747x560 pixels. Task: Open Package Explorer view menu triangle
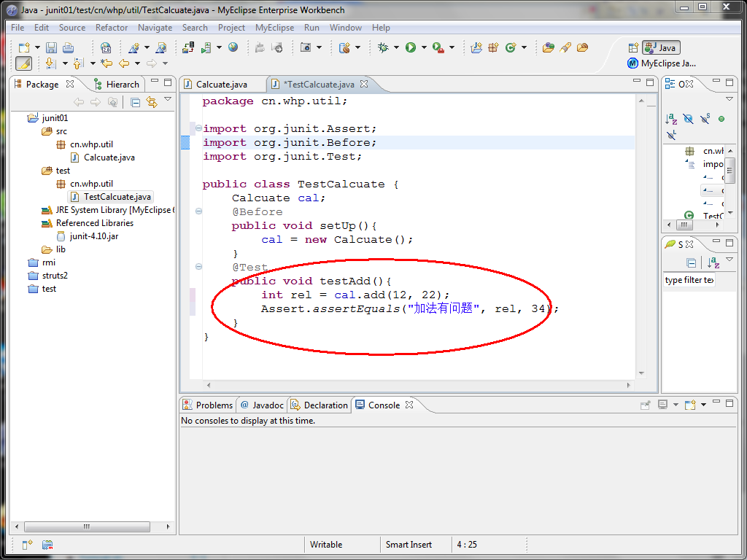[168, 99]
